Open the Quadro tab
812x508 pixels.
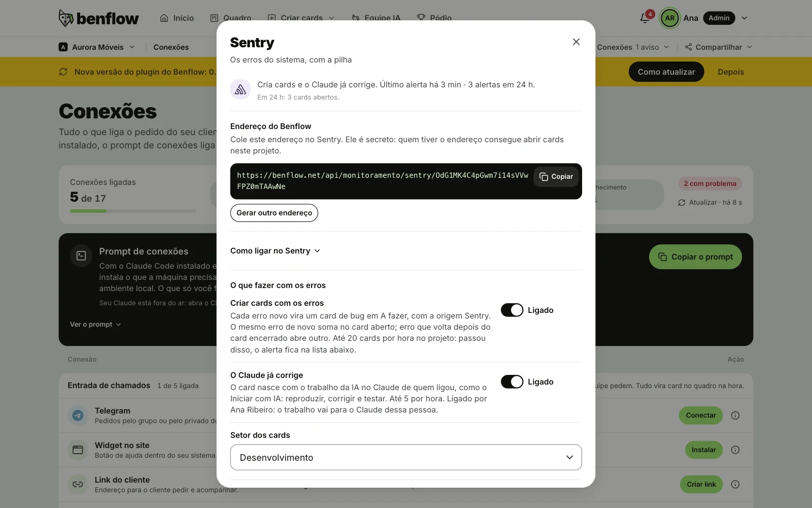(x=231, y=18)
